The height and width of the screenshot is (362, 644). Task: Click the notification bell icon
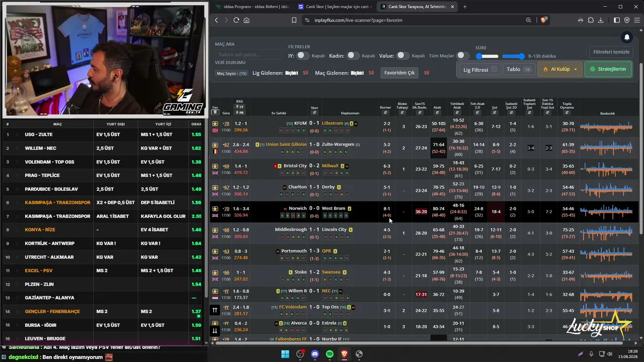coord(626,37)
